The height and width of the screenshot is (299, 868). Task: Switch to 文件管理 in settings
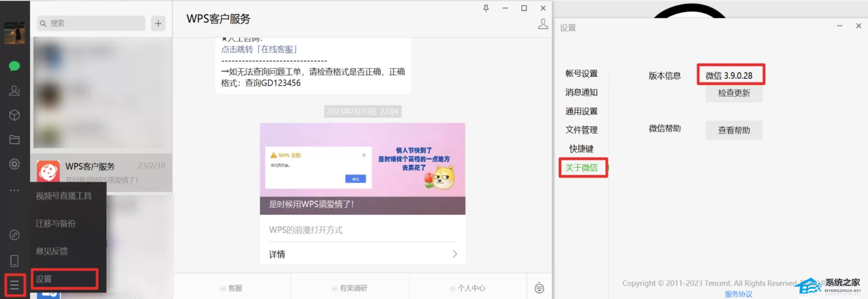point(581,130)
